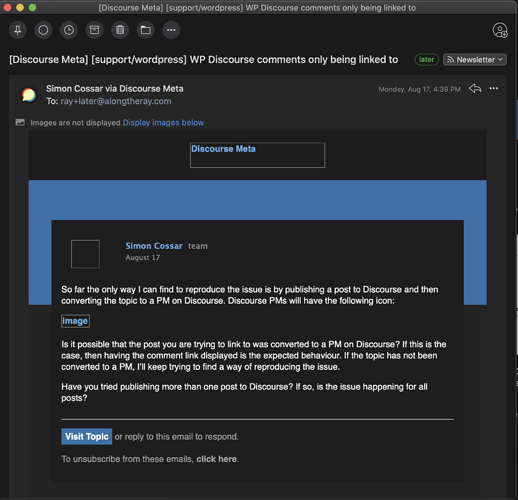
Task: Move the message with the folder icon
Action: point(146,30)
